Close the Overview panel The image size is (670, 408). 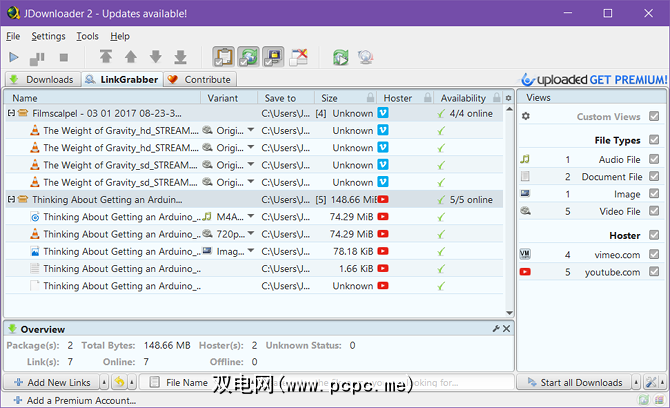(506, 329)
